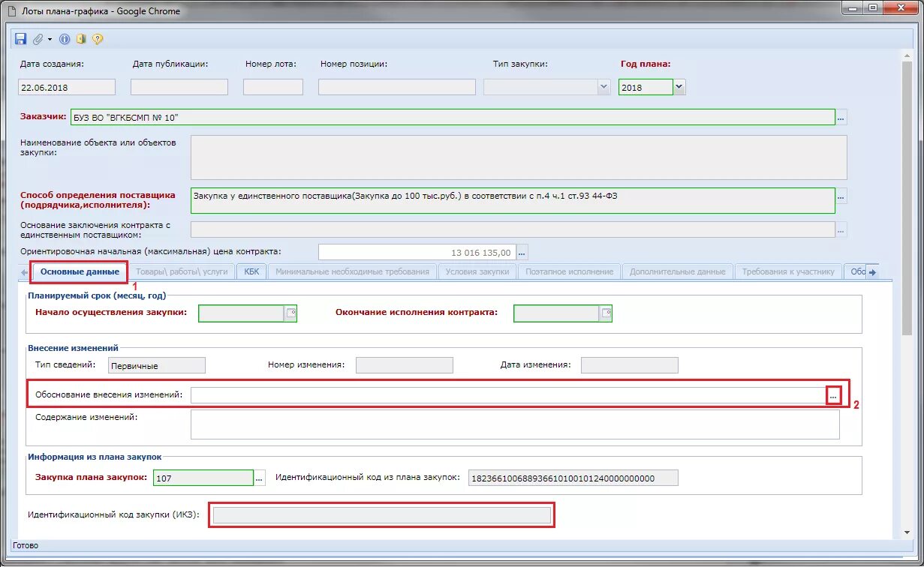Click the blue information icon
The image size is (924, 567).
pyautogui.click(x=65, y=39)
